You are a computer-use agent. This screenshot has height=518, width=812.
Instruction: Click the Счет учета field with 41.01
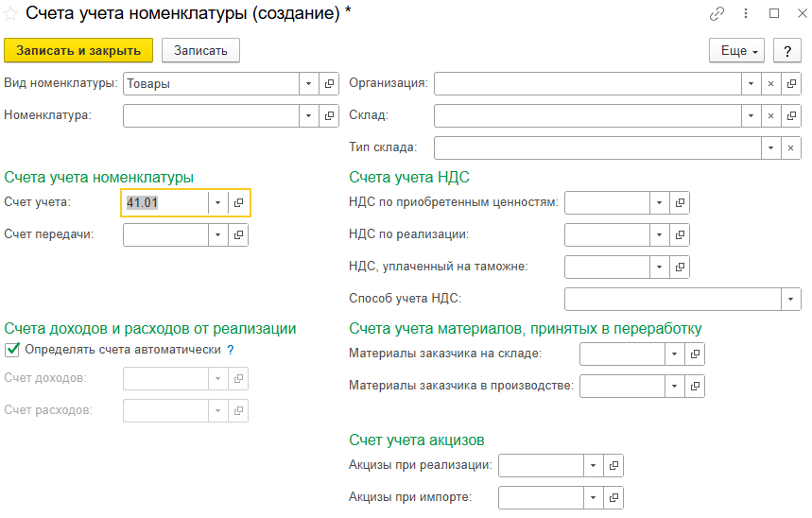tap(165, 202)
